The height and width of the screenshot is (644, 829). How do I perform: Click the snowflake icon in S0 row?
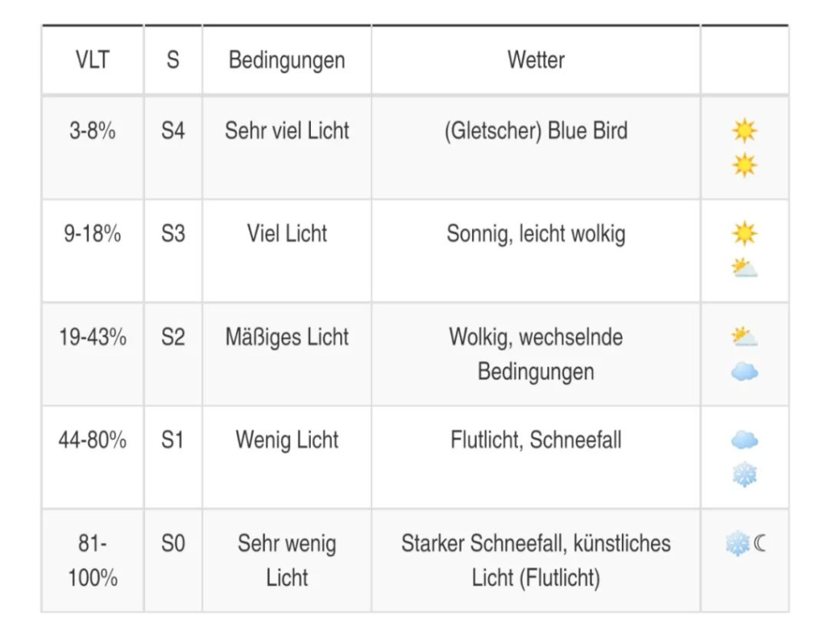(738, 543)
